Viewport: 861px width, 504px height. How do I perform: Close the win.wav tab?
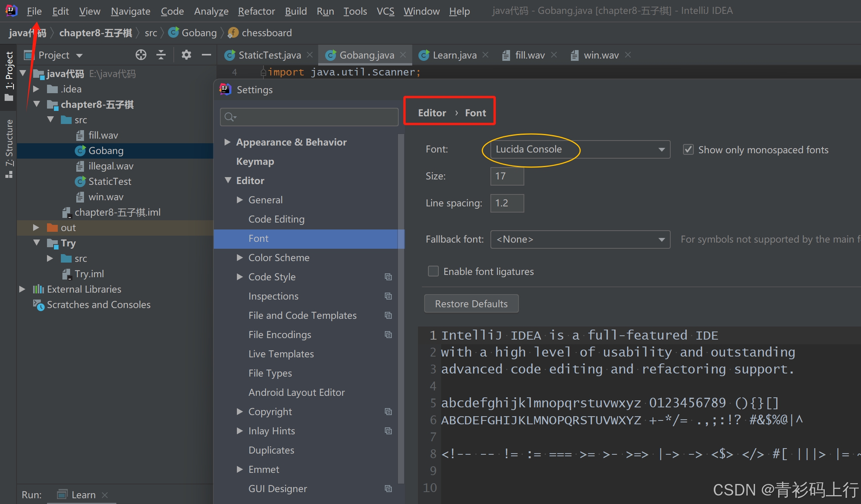click(x=628, y=55)
